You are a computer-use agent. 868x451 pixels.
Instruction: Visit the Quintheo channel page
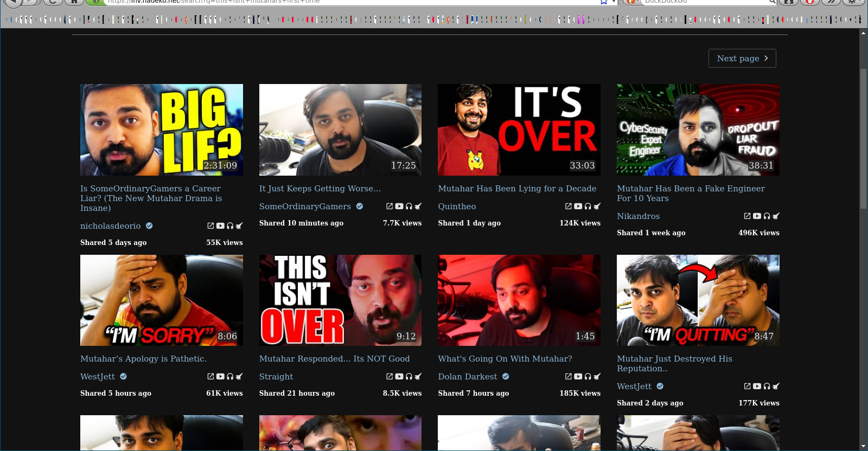point(457,207)
